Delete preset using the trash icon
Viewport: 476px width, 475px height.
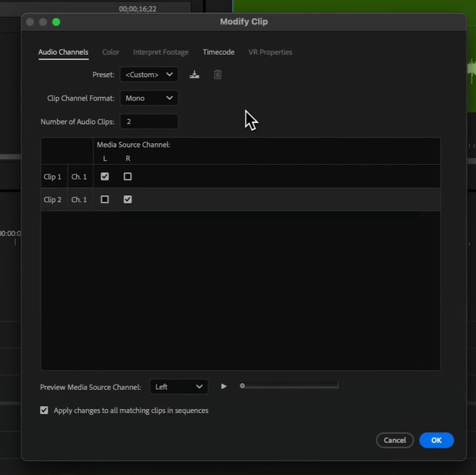pos(217,74)
